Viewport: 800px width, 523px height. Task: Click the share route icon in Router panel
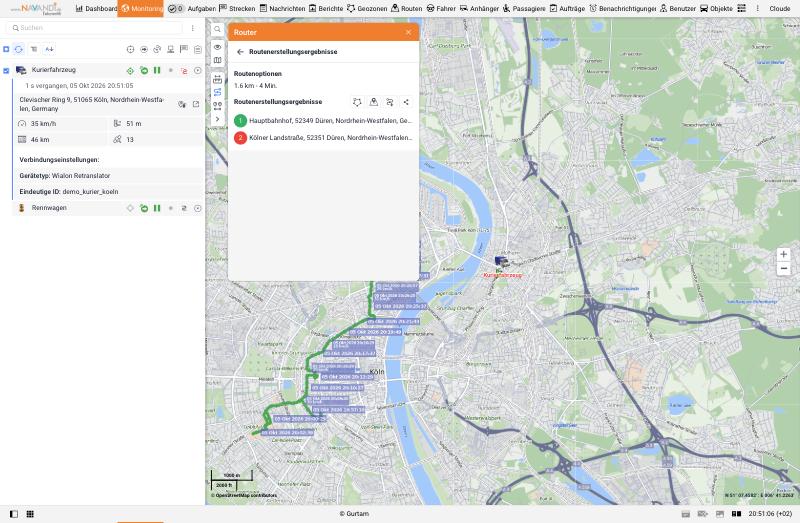pos(406,102)
